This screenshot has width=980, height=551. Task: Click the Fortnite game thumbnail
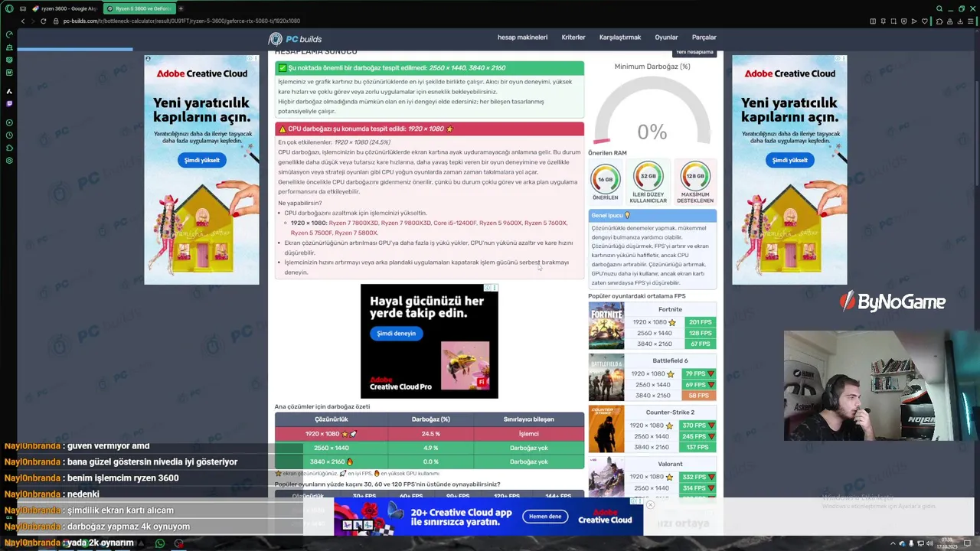coord(606,325)
